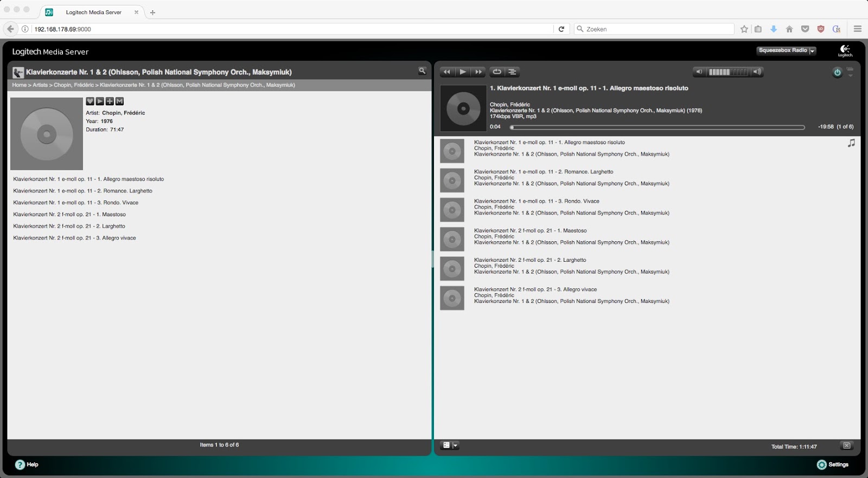This screenshot has width=868, height=478.
Task: Click the now playing cover art
Action: pyautogui.click(x=463, y=108)
